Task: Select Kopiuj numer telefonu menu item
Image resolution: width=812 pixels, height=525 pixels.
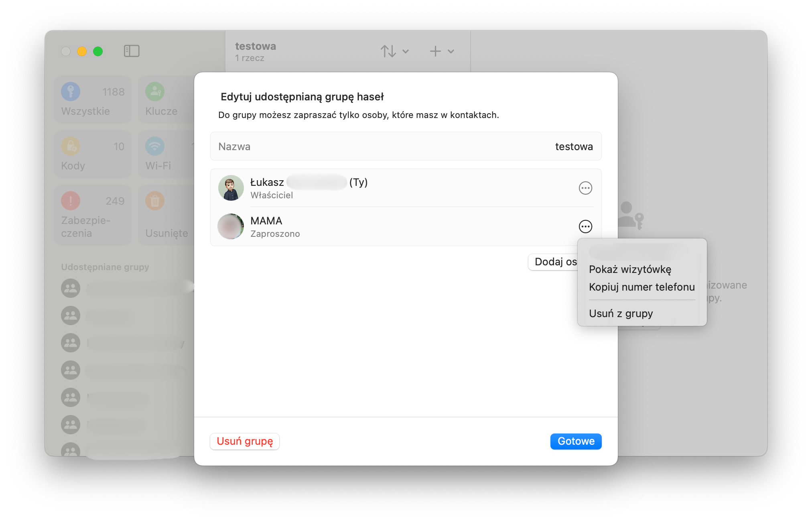Action: click(x=641, y=287)
